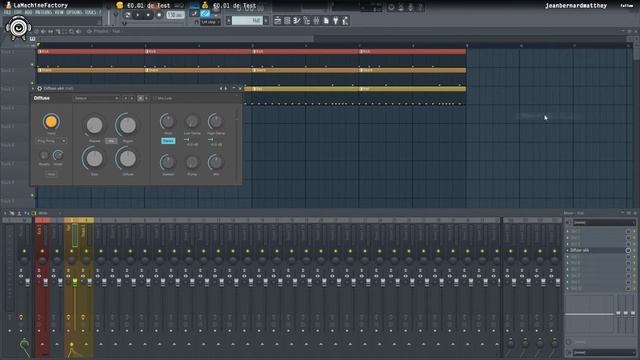Start playback with the Play button
This screenshot has width=640, height=360.
pos(138,15)
